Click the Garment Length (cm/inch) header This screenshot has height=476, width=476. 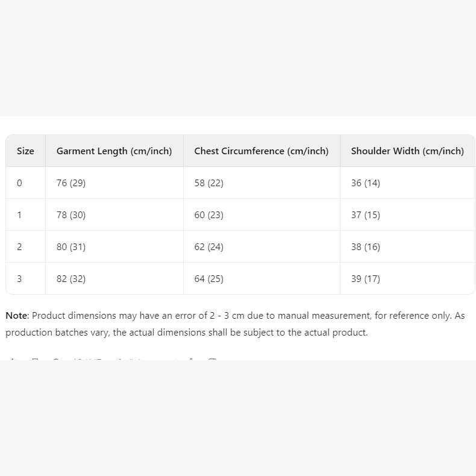tap(114, 151)
